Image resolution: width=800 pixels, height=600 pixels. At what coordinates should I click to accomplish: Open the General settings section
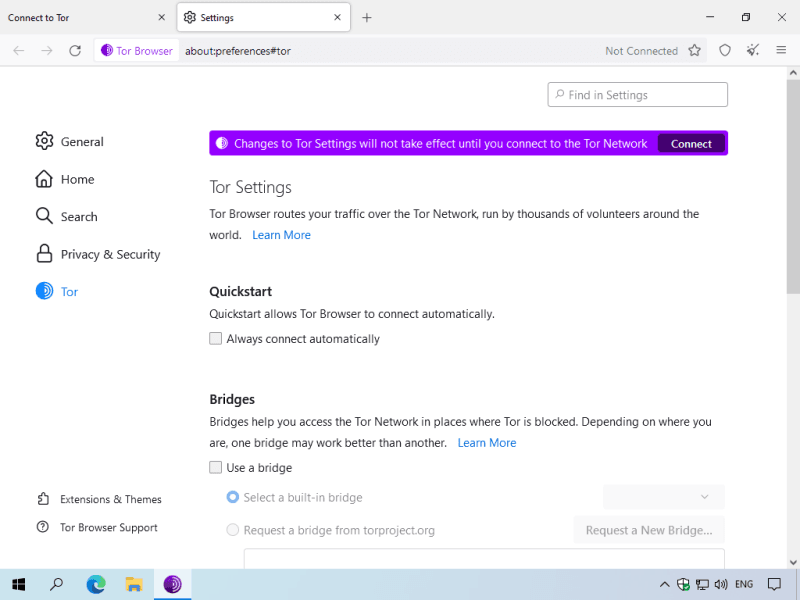82,142
